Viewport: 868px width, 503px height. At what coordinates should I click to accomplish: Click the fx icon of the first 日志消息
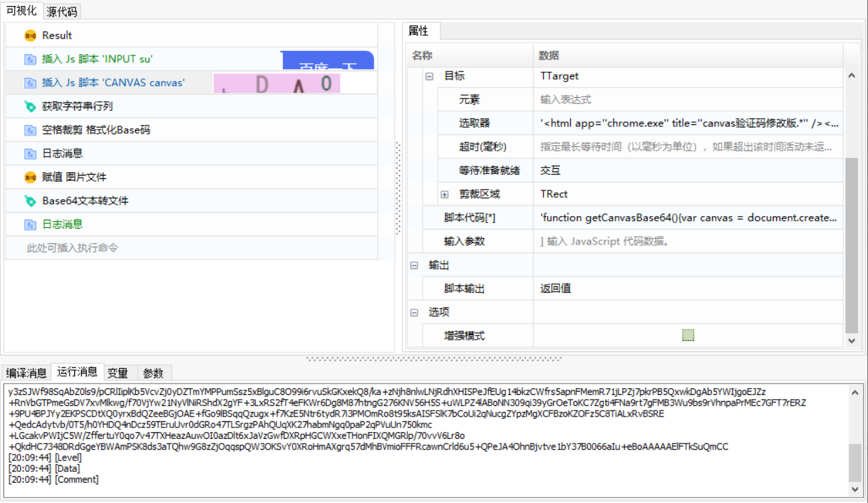tap(30, 153)
